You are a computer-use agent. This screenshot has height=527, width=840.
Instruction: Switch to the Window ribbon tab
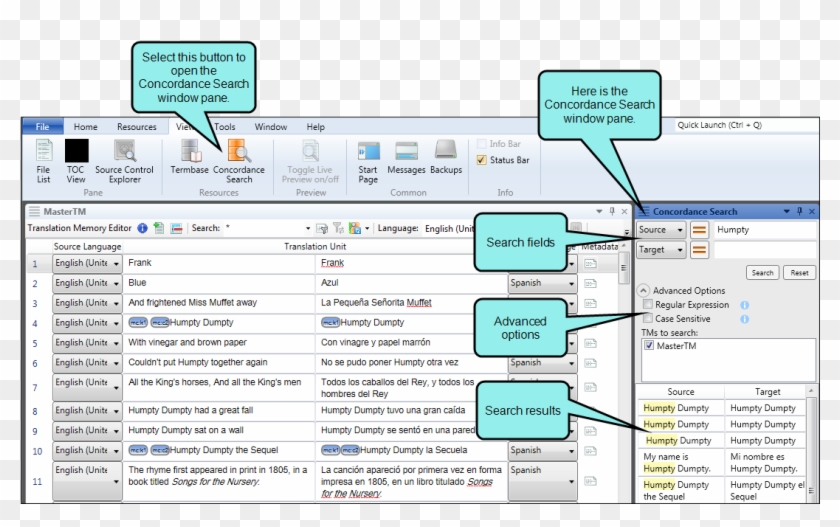pos(271,127)
